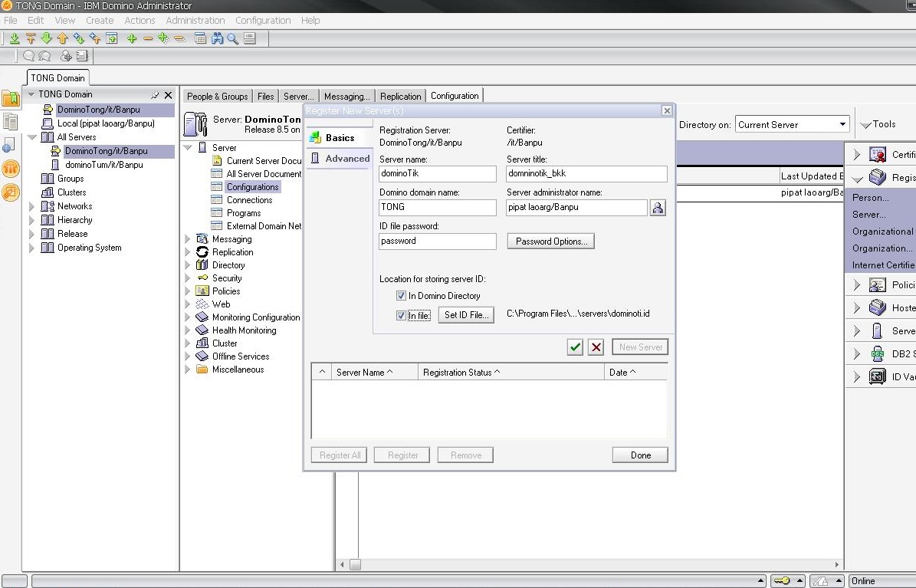
Task: Click the Remove button
Action: [465, 455]
